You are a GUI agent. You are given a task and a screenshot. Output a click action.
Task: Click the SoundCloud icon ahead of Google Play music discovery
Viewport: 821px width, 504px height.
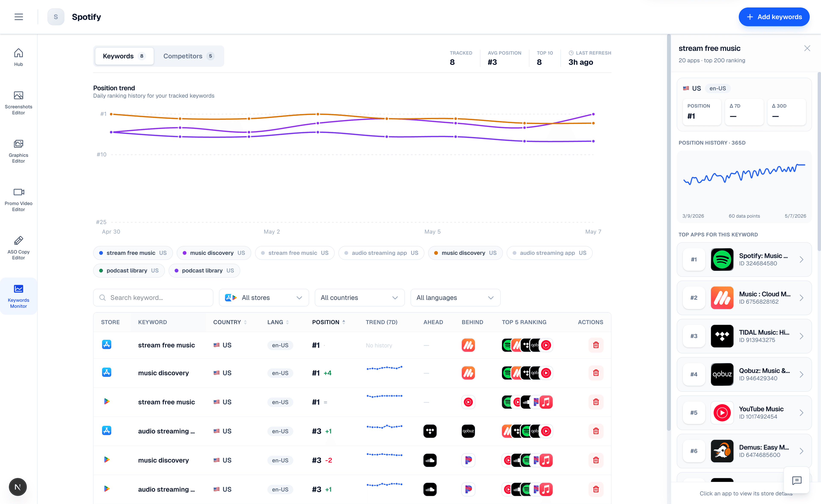pos(430,460)
